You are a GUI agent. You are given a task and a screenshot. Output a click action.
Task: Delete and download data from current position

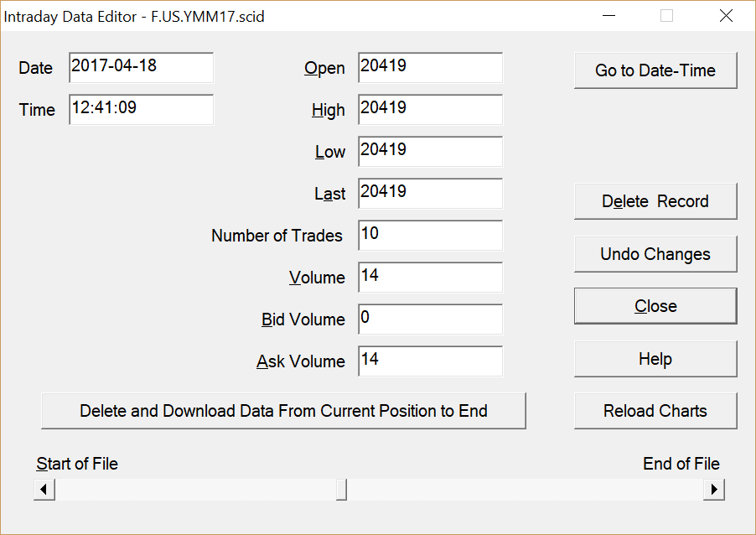[283, 411]
